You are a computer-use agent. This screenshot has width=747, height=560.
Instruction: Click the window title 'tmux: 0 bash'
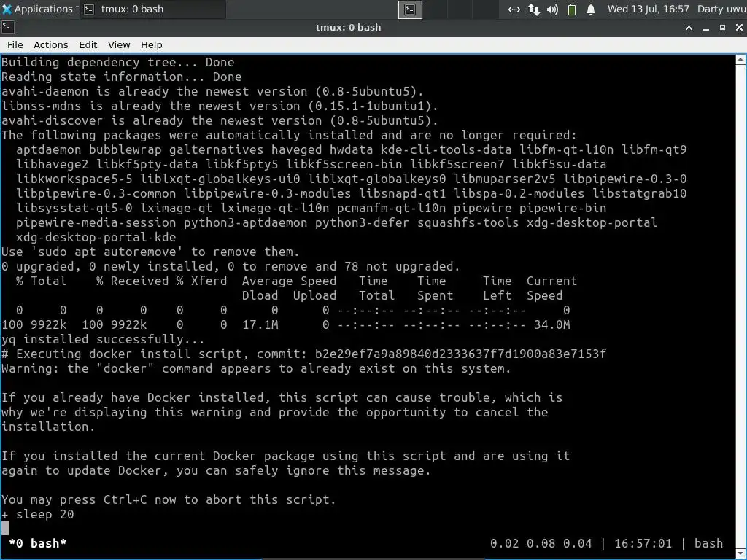click(348, 28)
